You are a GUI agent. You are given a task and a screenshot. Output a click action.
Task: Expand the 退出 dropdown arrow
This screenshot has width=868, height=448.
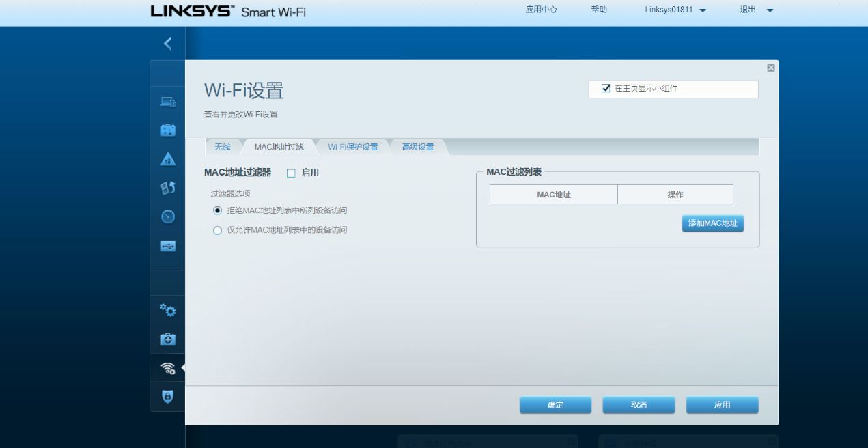tap(770, 10)
